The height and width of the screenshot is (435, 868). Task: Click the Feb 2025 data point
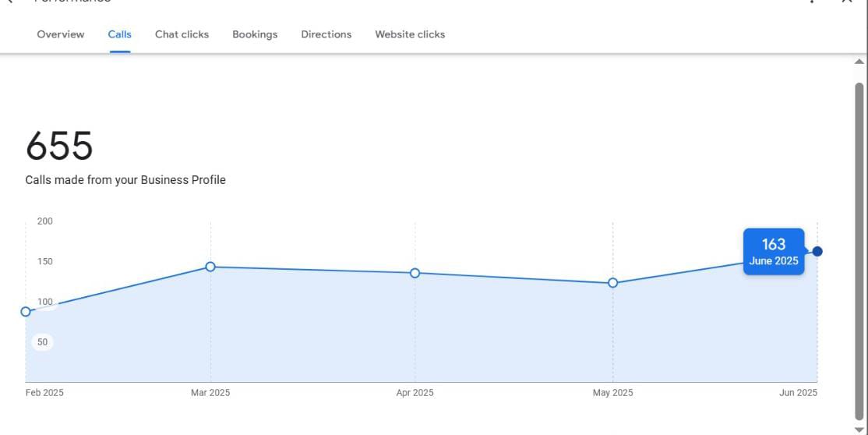pyautogui.click(x=26, y=312)
